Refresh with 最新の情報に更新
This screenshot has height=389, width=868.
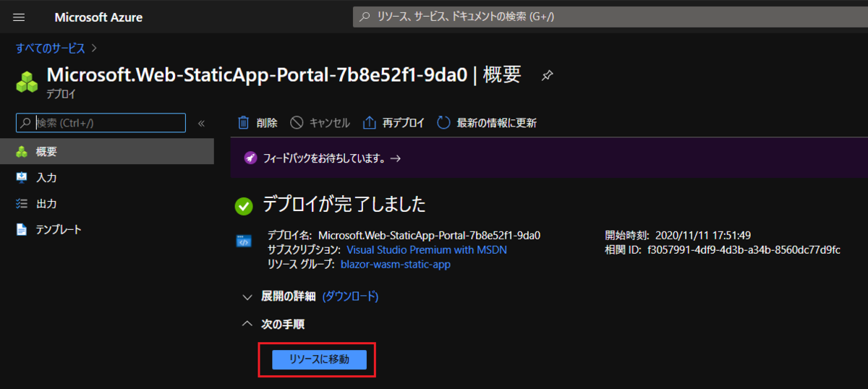click(487, 123)
